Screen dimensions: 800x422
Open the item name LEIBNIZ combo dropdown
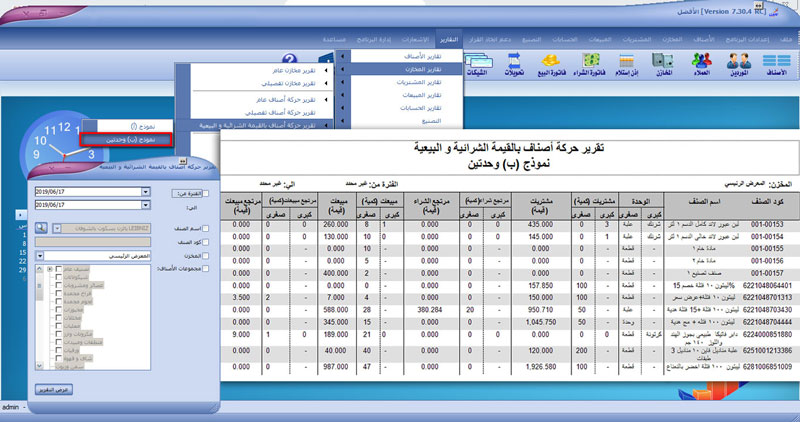[x=57, y=229]
